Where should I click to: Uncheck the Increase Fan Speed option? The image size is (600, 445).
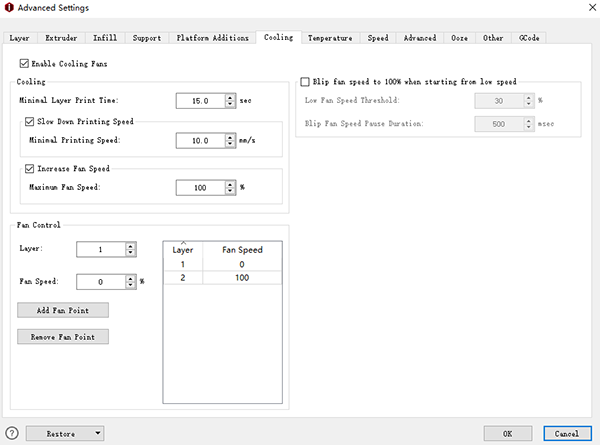30,168
